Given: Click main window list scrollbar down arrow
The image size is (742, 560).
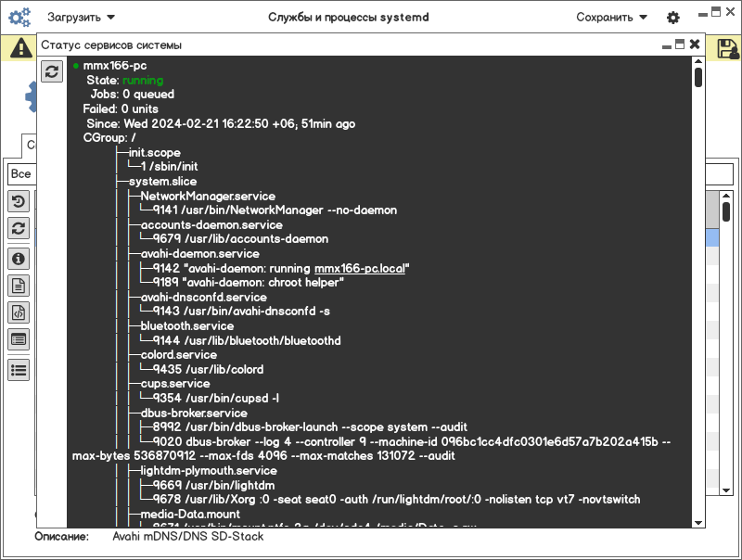Looking at the screenshot, I should [x=726, y=491].
